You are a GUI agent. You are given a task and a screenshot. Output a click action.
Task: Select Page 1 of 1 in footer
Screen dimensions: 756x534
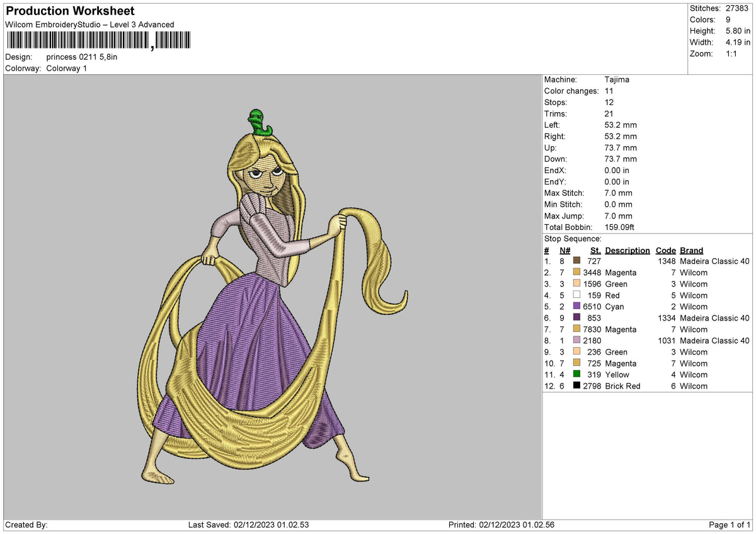tap(730, 525)
